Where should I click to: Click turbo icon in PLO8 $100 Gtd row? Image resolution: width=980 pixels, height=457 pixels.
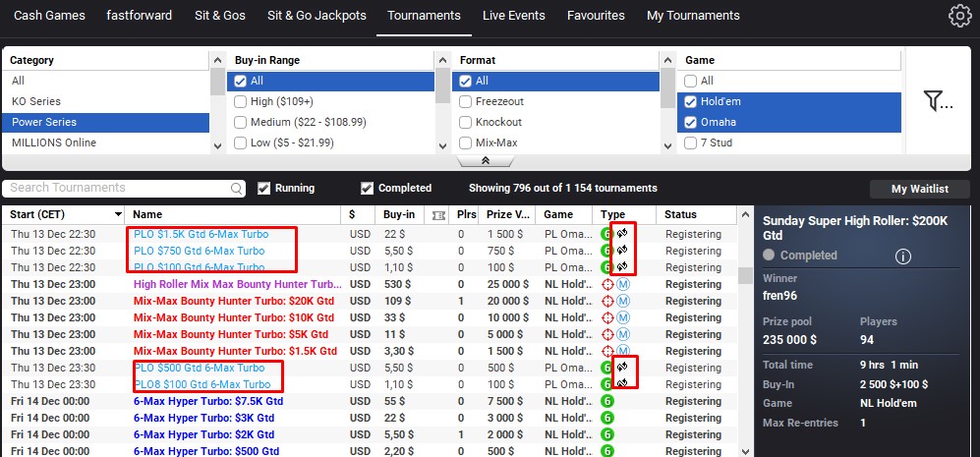coord(622,382)
